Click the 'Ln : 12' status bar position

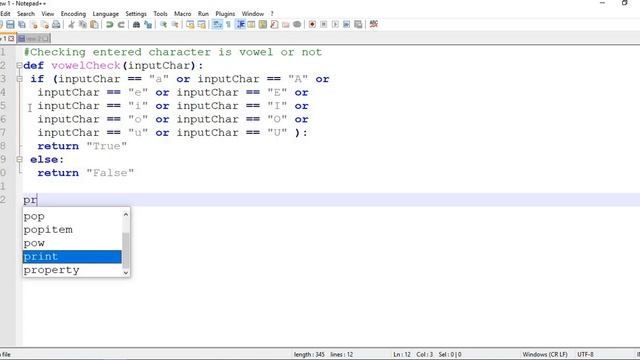point(402,354)
